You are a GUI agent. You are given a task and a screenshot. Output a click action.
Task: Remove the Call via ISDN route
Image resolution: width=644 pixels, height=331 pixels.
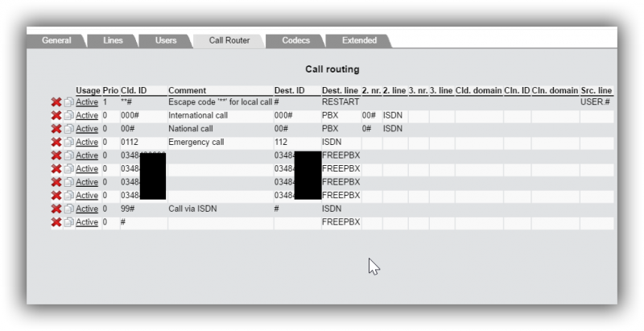pyautogui.click(x=56, y=209)
